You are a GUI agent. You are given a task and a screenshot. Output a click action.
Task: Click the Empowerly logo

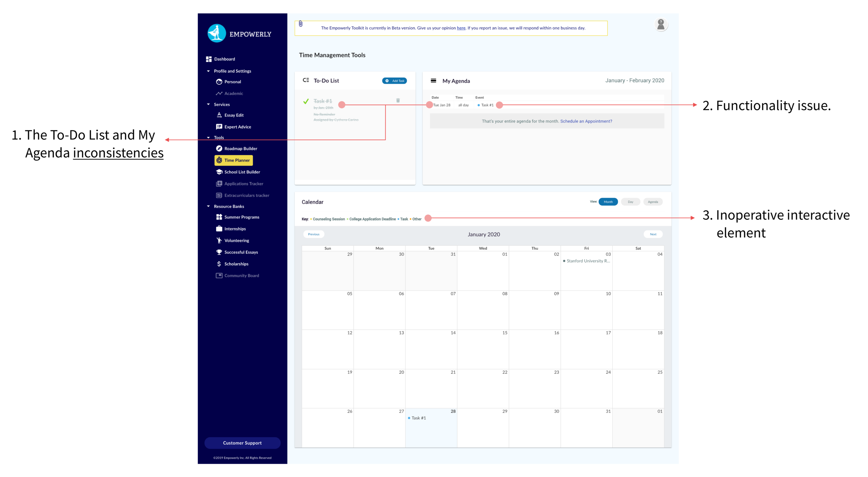239,33
